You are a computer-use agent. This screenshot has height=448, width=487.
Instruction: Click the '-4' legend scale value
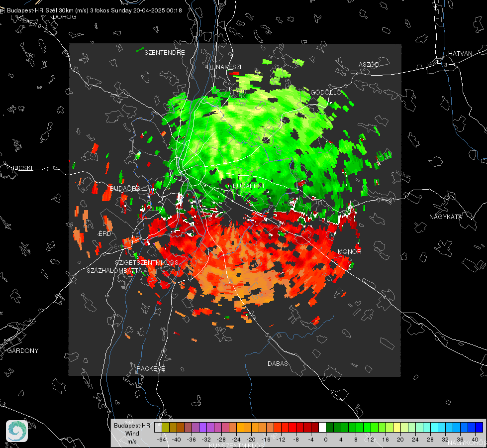(x=310, y=440)
